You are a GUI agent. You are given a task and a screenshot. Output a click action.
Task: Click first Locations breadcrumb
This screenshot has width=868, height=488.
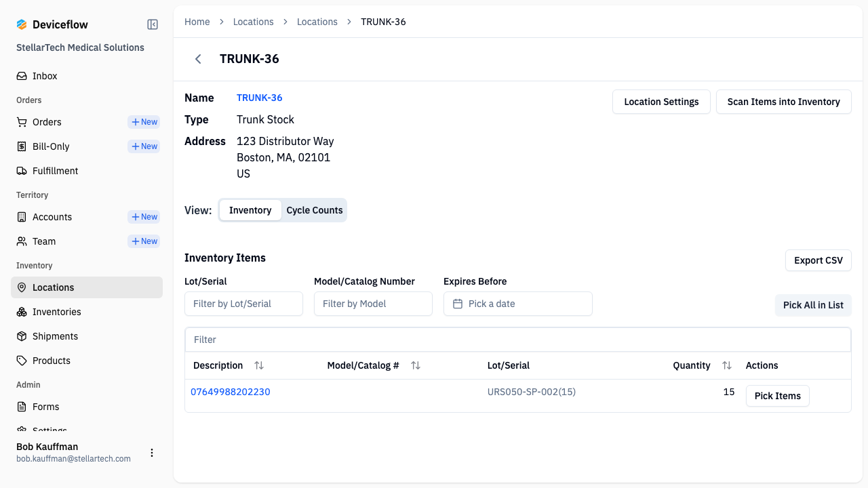[254, 22]
